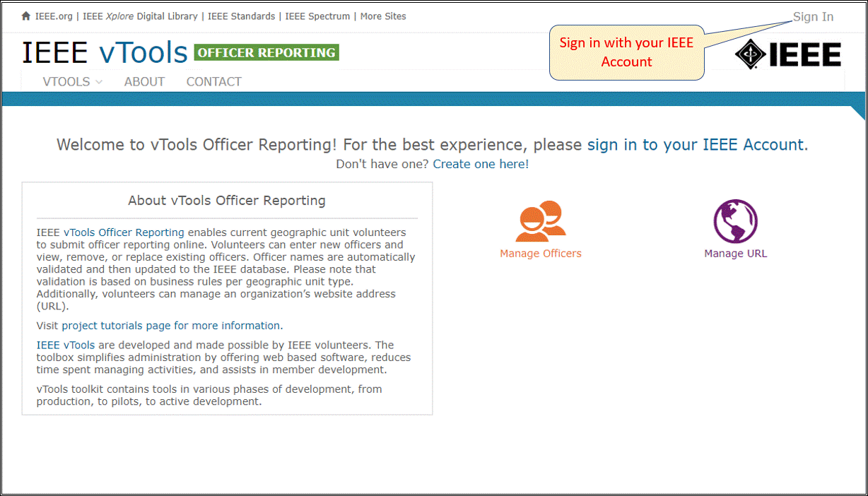The width and height of the screenshot is (868, 496).
Task: Click the IEEE vTools page title
Action: click(105, 53)
